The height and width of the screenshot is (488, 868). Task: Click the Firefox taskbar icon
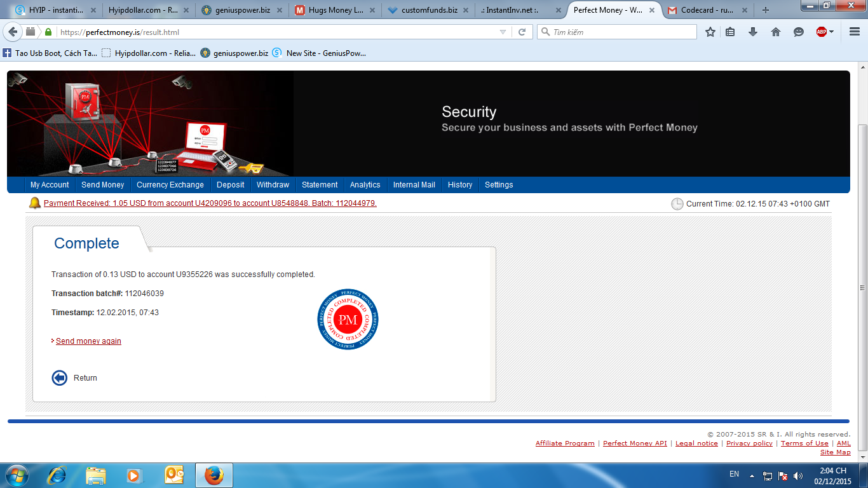[x=214, y=475]
